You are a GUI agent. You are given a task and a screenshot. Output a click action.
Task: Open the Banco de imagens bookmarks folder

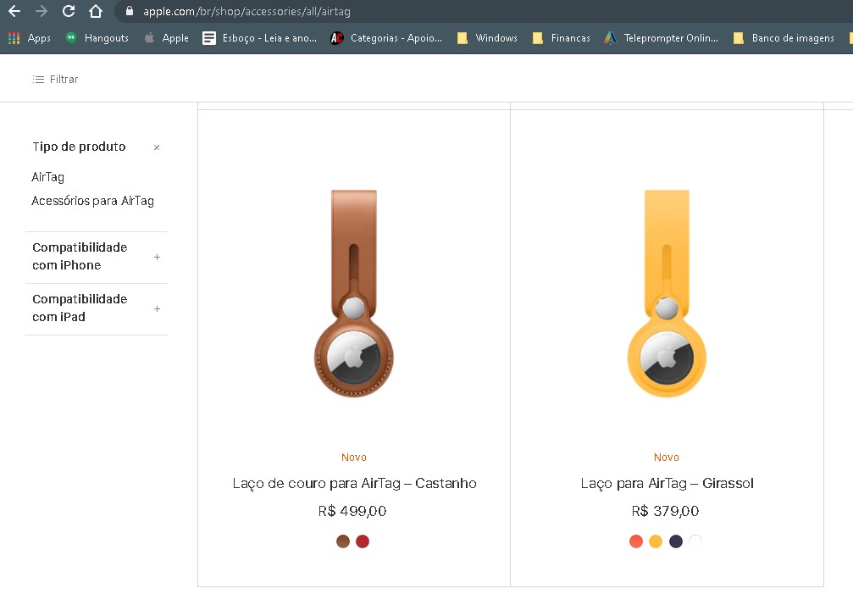click(784, 37)
